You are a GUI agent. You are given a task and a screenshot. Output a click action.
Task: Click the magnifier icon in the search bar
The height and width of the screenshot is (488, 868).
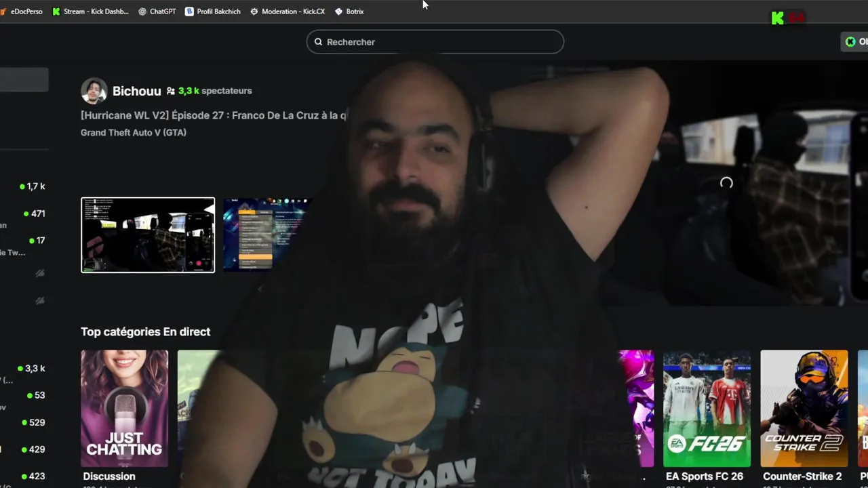click(318, 42)
